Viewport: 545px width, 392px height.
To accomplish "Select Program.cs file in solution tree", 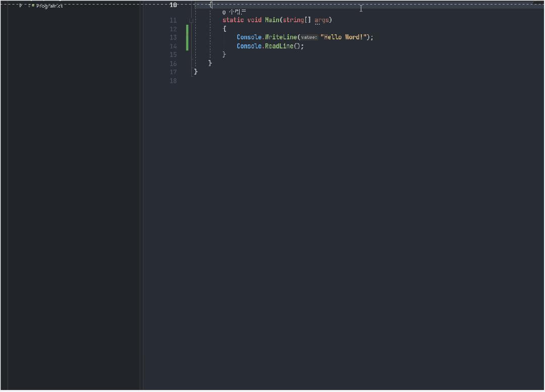I will tap(49, 6).
